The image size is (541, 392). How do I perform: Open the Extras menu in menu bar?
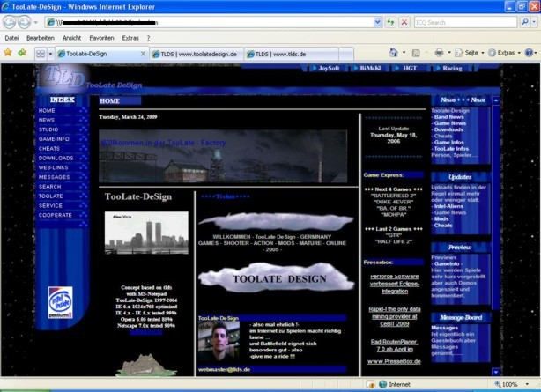click(x=130, y=38)
